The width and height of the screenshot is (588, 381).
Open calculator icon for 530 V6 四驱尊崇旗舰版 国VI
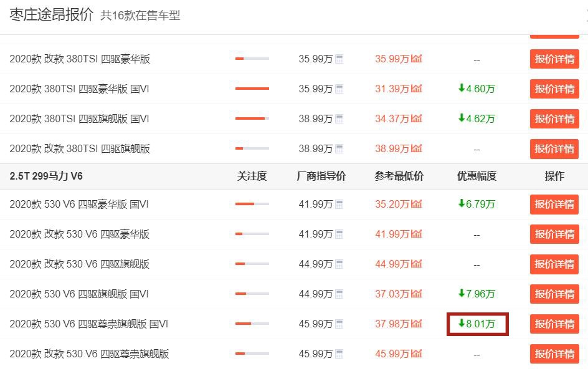(339, 324)
